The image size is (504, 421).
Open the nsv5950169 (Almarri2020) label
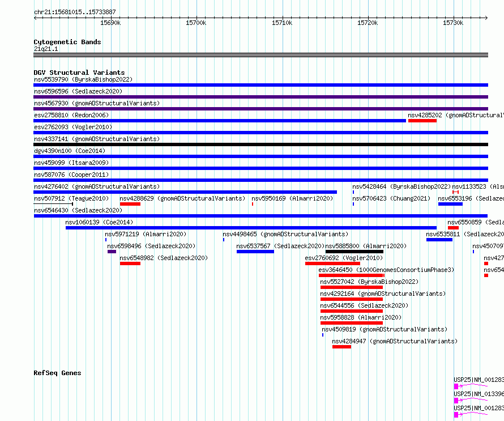tap(292, 198)
